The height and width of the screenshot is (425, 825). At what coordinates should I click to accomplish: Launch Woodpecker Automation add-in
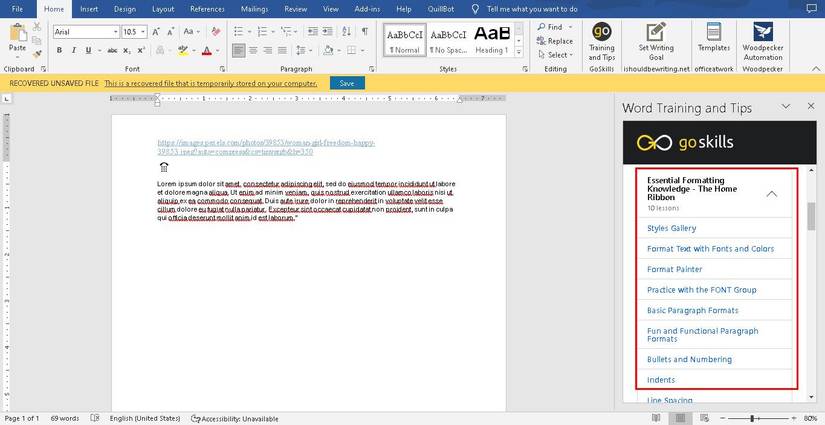763,42
